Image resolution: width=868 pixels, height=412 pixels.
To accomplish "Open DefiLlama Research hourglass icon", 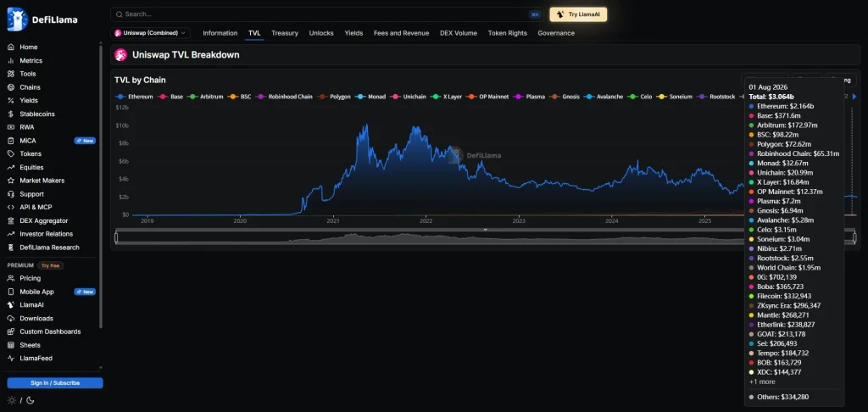I will pyautogui.click(x=10, y=248).
